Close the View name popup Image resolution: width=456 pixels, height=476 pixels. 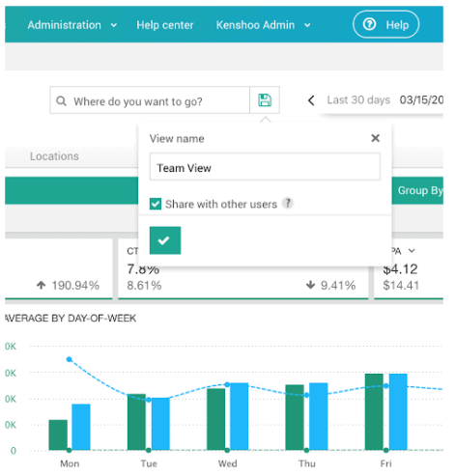click(x=375, y=138)
